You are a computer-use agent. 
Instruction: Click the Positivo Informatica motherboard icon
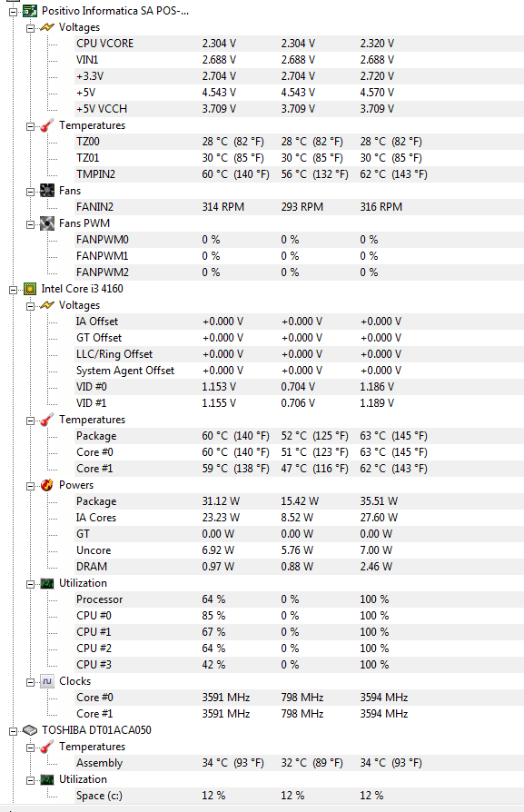tap(30, 11)
